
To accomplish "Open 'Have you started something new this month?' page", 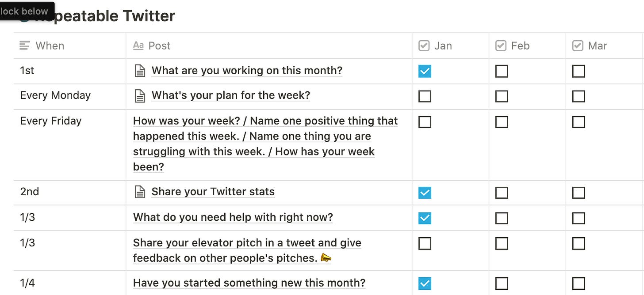I will click(249, 283).
